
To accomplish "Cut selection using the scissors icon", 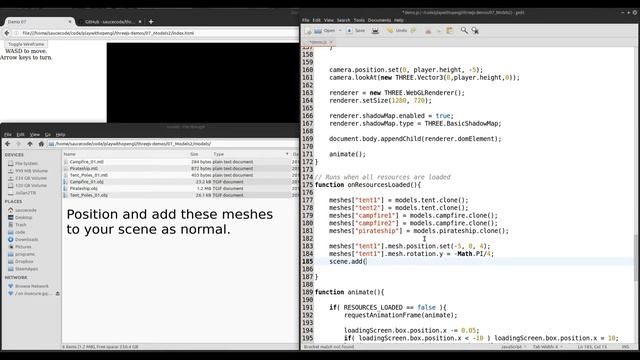I will click(x=428, y=31).
